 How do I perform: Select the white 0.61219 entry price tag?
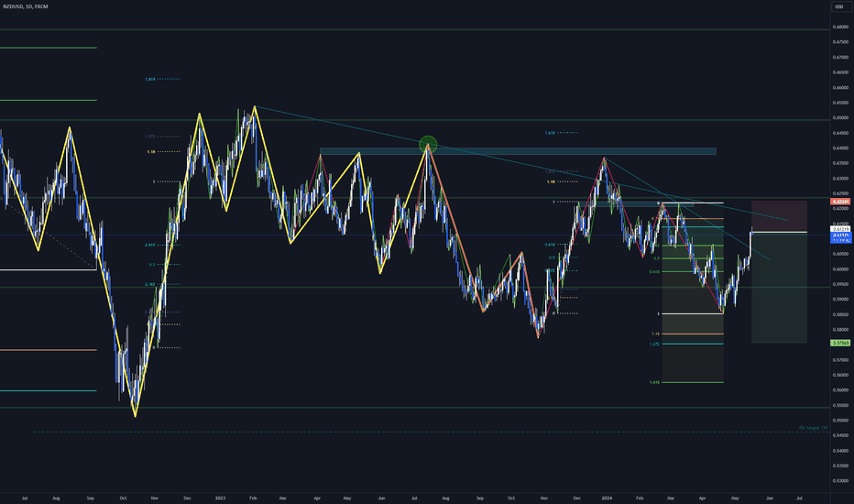coord(840,229)
